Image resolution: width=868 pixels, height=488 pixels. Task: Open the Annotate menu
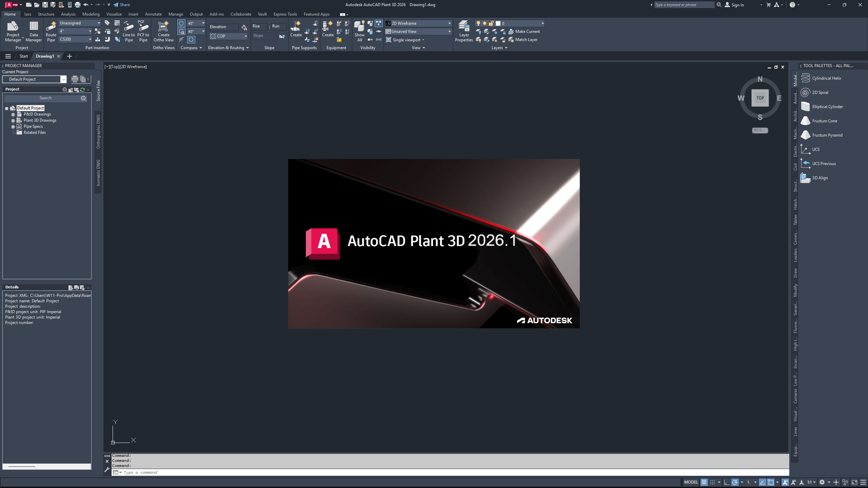click(153, 14)
